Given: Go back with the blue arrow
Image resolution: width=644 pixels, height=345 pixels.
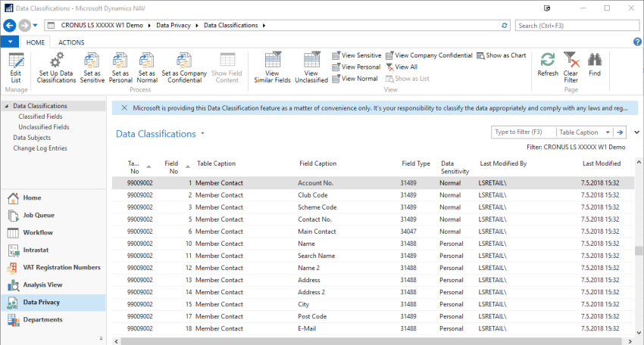Looking at the screenshot, I should click(10, 26).
